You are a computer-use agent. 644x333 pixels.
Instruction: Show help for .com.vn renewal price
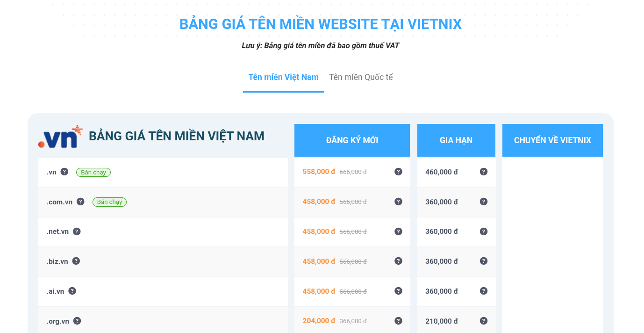pyautogui.click(x=484, y=202)
